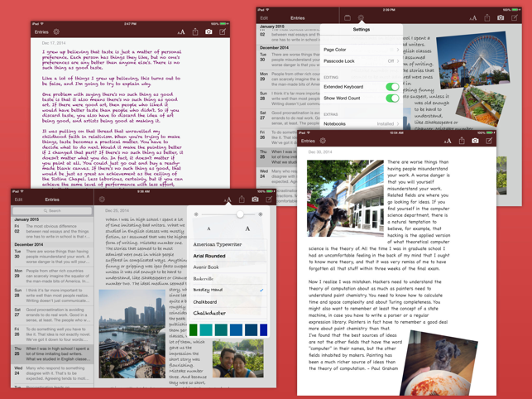Open Sun 28 entry in font picker sidebar
This screenshot has width=532, height=399.
tap(52, 296)
